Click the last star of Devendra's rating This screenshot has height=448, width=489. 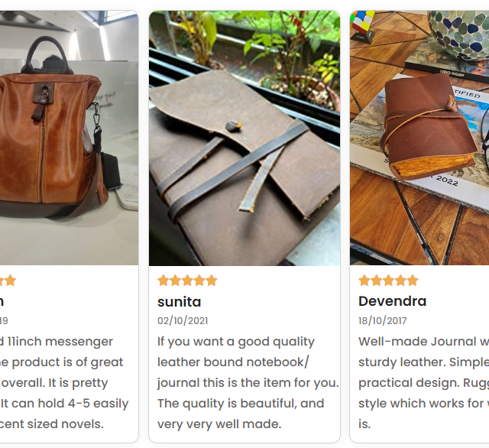[413, 281]
